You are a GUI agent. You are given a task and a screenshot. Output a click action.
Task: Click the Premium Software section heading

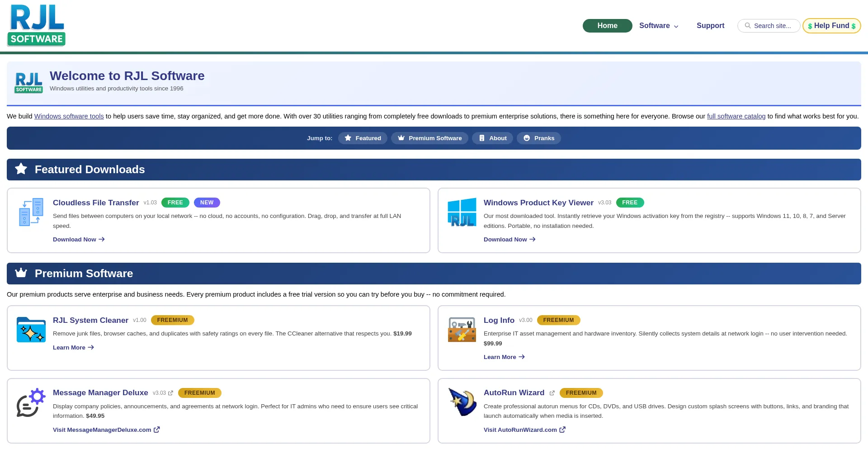point(84,274)
